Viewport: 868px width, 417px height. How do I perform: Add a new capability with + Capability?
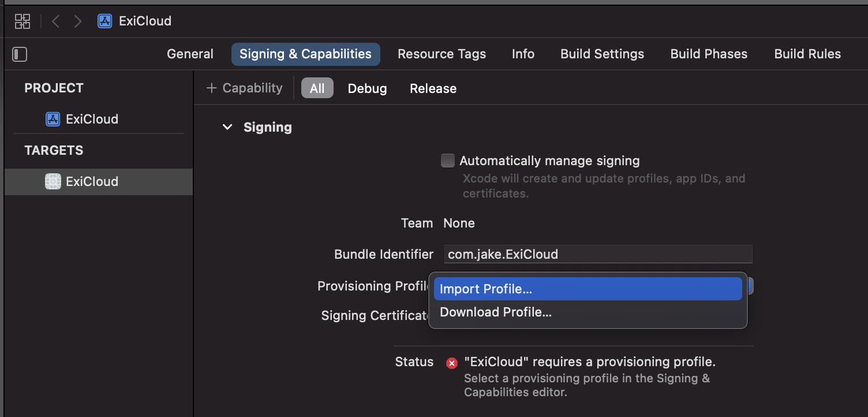(244, 88)
